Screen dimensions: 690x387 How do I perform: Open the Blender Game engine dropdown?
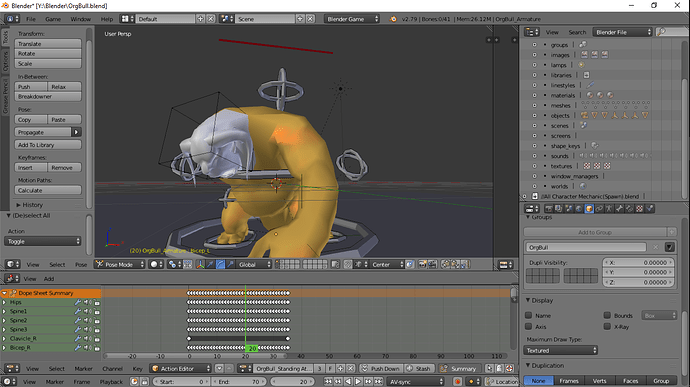(352, 19)
